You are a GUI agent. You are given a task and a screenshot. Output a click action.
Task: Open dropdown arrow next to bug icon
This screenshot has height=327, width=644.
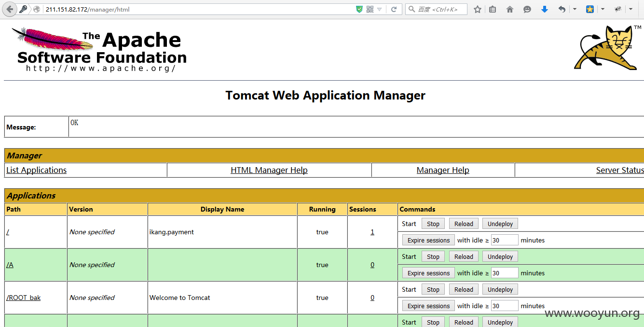(x=630, y=9)
